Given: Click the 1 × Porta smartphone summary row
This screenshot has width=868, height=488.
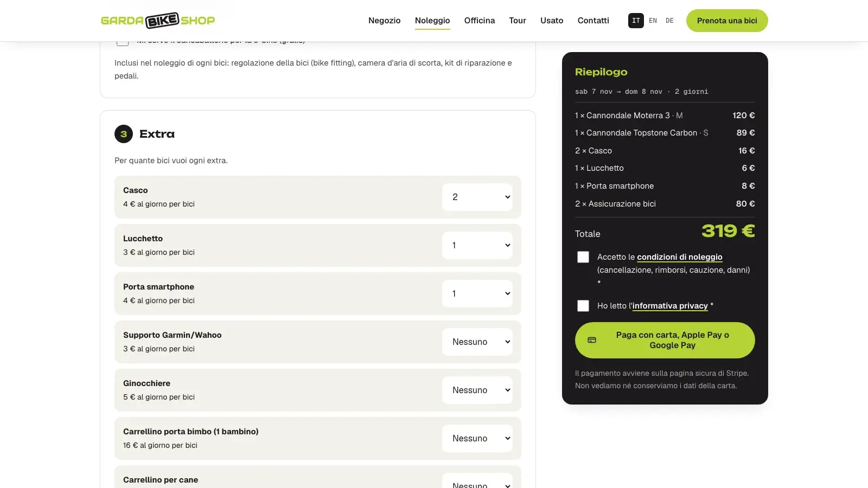Looking at the screenshot, I should 665,186.
